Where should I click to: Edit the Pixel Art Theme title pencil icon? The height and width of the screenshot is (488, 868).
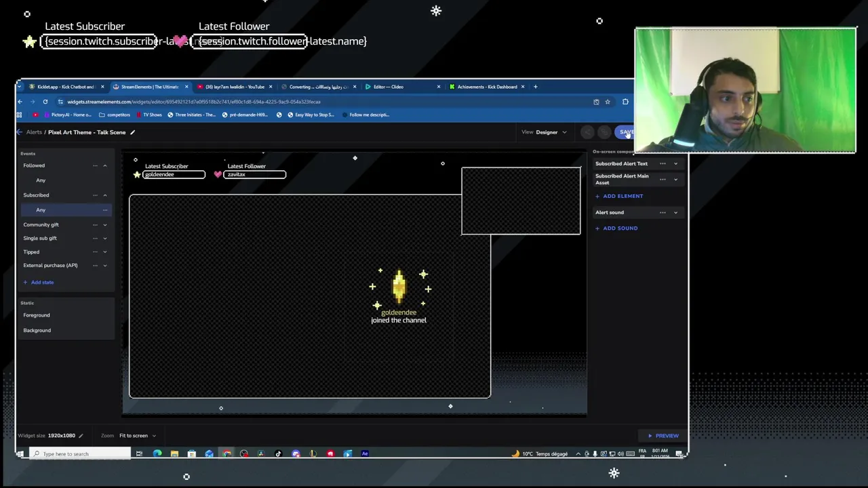click(x=133, y=132)
